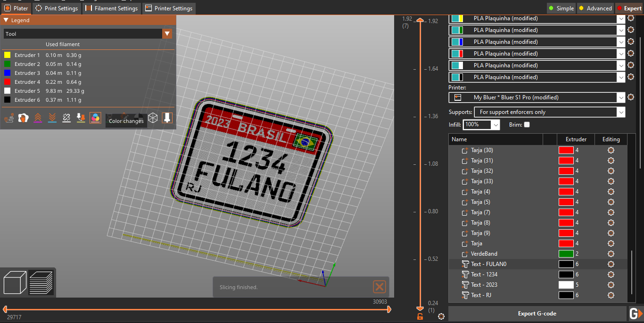644x323 pixels.
Task: Show retractions using the up-chevrons icon
Action: point(38,118)
